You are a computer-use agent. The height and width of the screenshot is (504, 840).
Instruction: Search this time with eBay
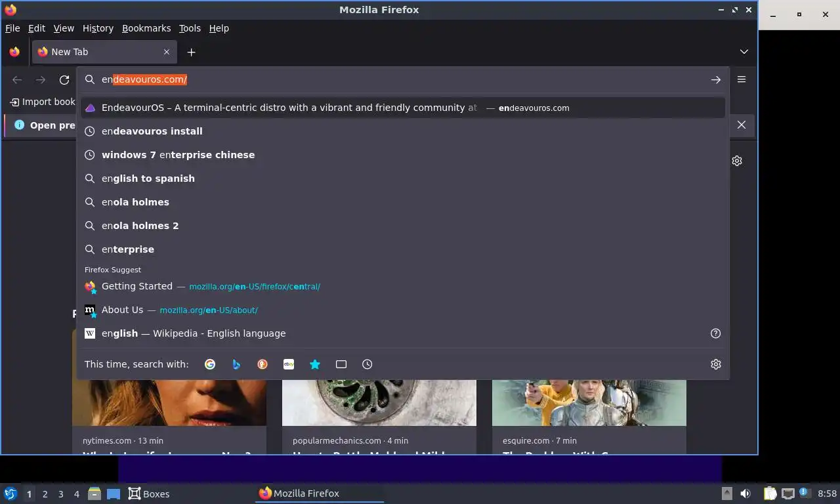click(289, 364)
